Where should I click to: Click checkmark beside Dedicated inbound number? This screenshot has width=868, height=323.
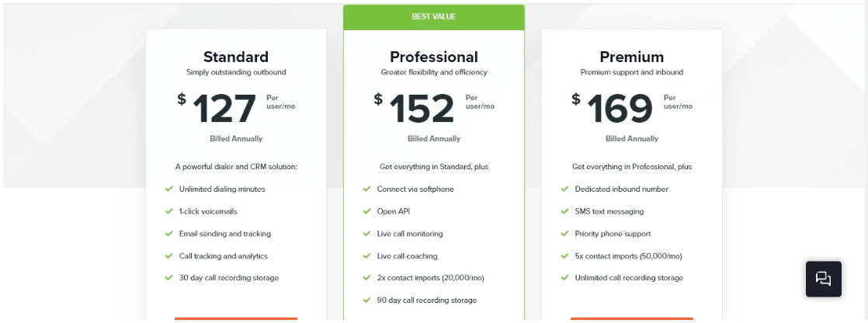564,189
